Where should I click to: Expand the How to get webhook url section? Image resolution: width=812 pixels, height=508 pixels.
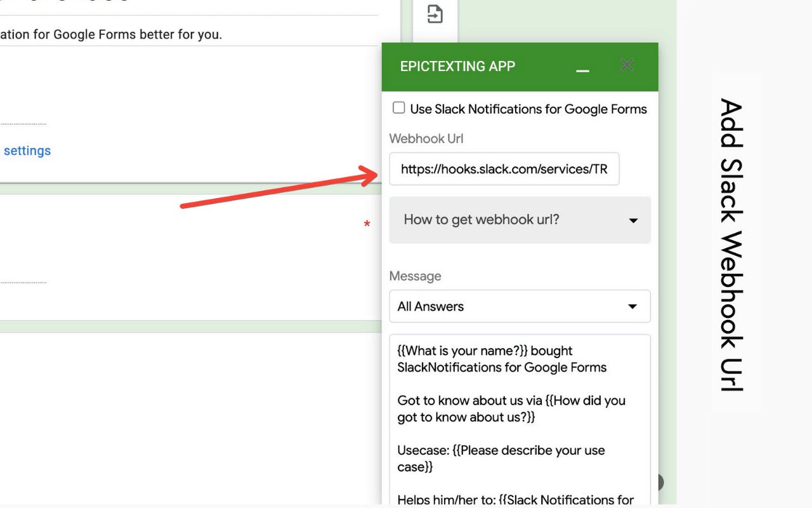pos(520,220)
